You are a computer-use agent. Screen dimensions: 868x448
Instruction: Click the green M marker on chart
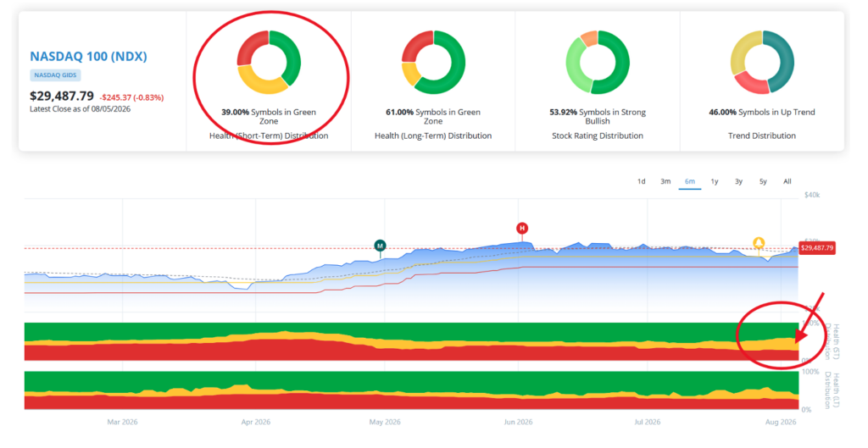(x=380, y=246)
